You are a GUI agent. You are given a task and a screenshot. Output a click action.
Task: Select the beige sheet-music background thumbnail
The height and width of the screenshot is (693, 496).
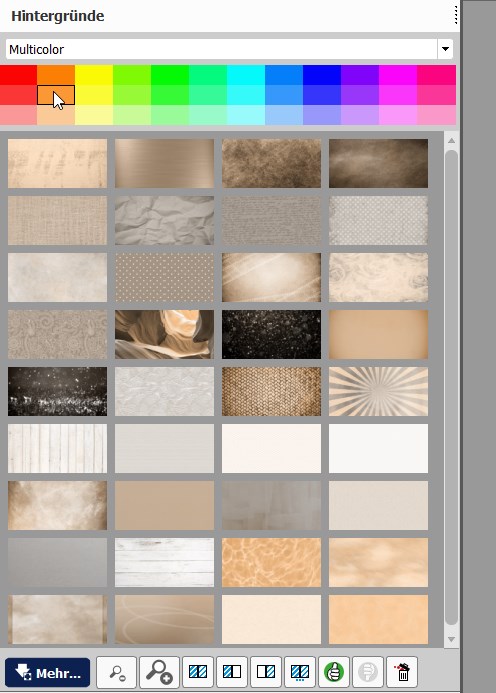click(57, 164)
